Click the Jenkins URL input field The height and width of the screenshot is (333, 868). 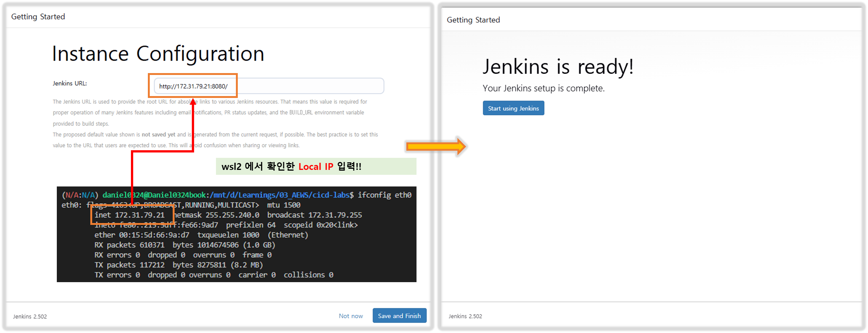(269, 86)
